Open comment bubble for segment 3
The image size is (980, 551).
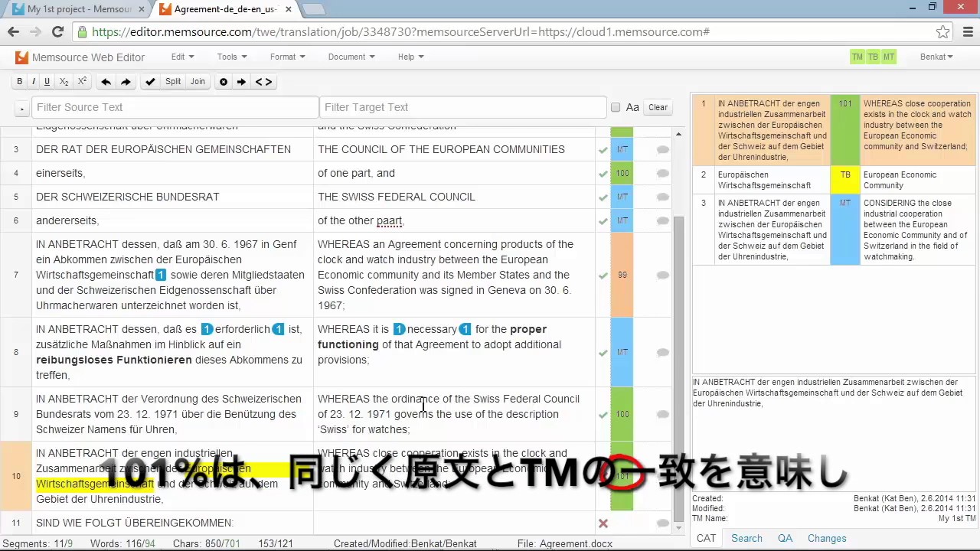coord(663,150)
